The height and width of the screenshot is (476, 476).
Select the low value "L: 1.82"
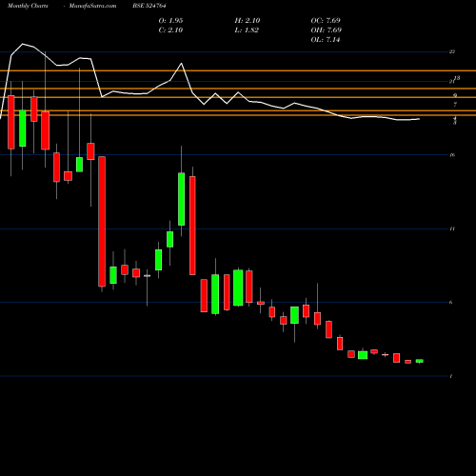(247, 30)
